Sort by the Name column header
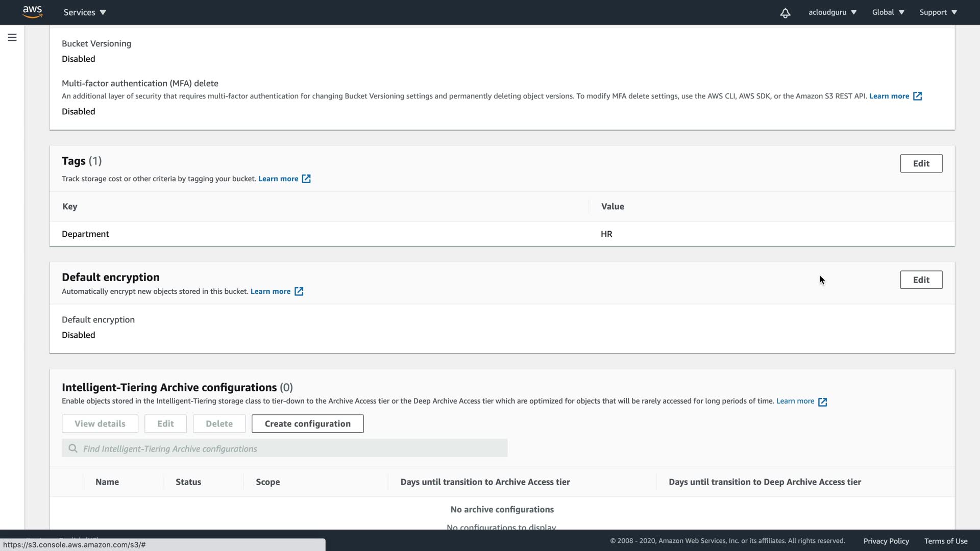The image size is (980, 551). click(x=107, y=482)
